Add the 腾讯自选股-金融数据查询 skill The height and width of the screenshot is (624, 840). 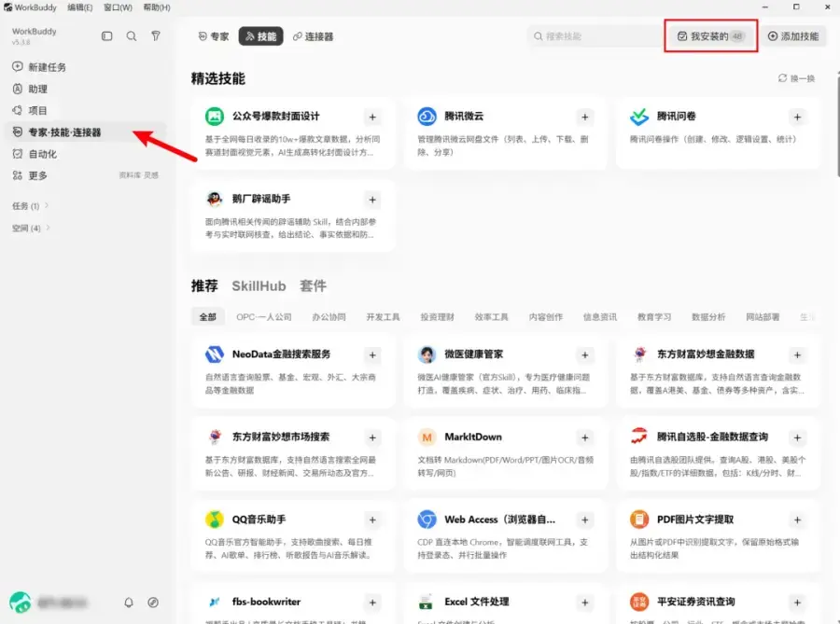point(798,437)
